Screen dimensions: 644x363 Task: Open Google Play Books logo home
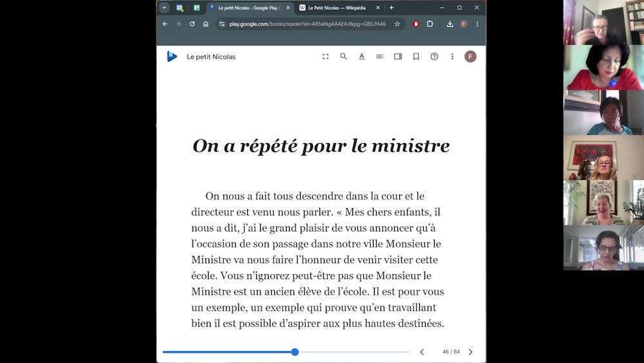coord(172,56)
